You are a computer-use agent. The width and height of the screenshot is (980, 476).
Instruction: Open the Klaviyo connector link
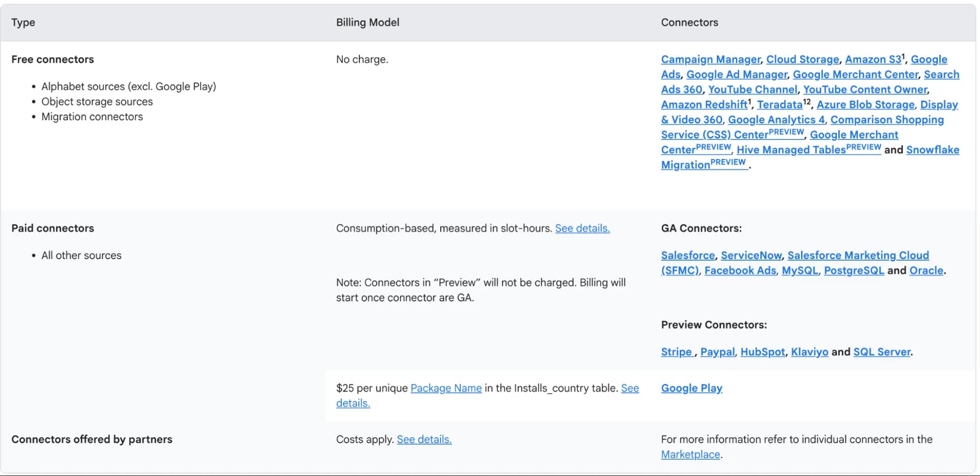tap(810, 352)
